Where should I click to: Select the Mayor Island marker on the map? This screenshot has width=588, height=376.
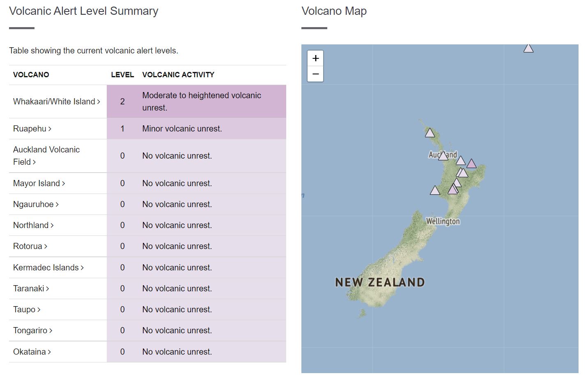point(461,161)
